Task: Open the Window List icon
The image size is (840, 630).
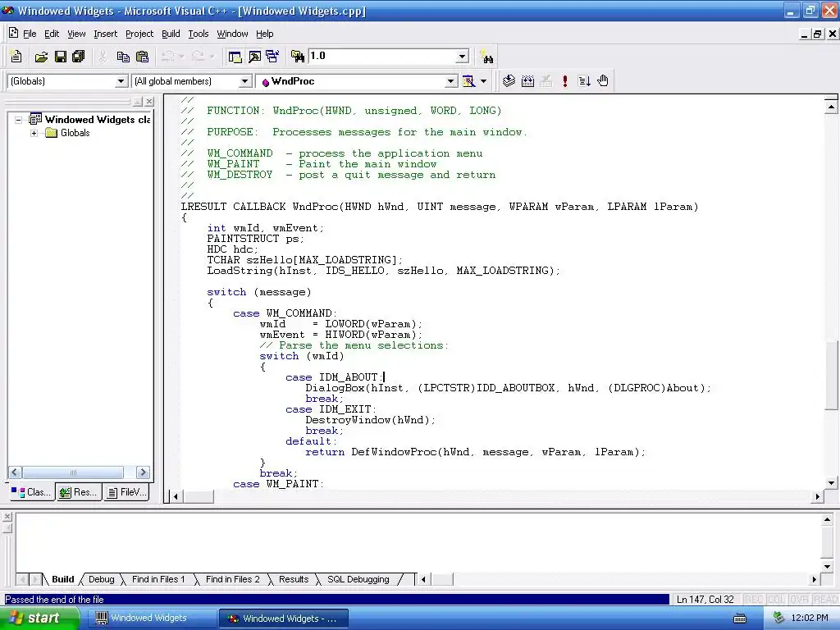Action: [272, 57]
